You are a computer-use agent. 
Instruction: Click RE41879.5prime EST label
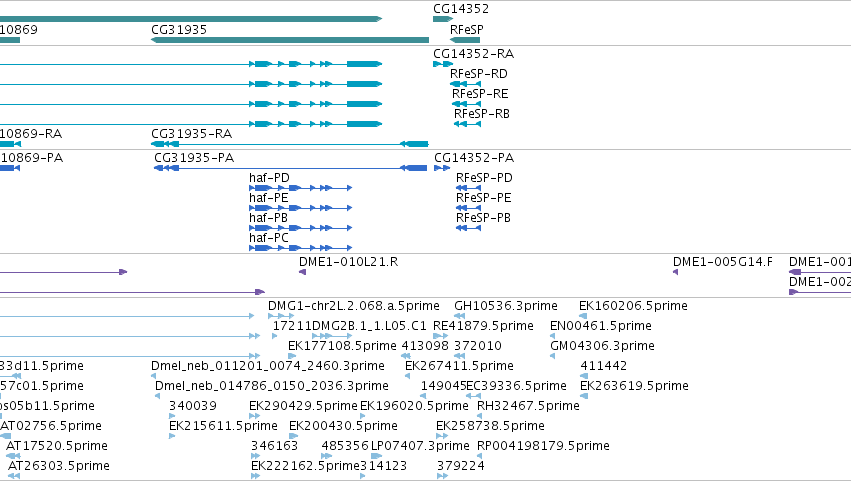point(484,326)
